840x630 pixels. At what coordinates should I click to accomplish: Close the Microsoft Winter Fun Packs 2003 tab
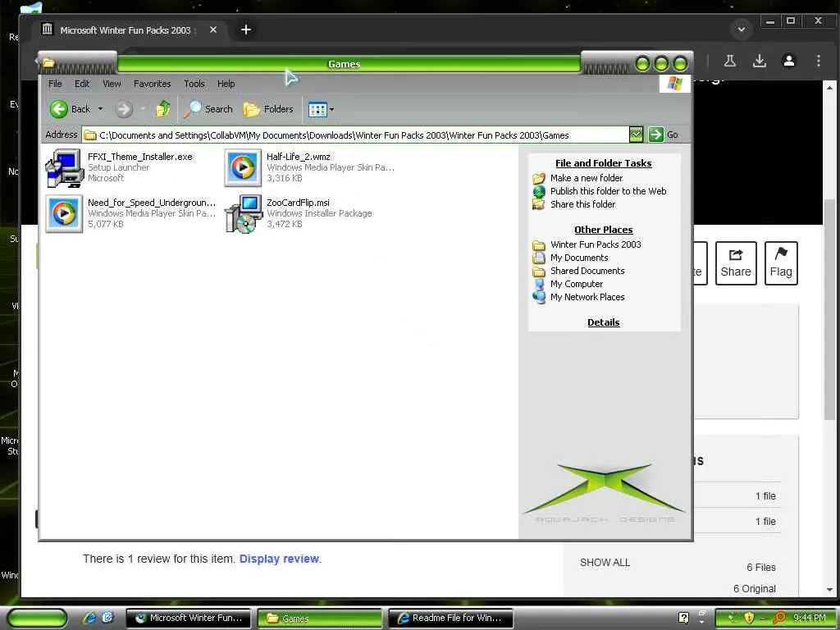pyautogui.click(x=213, y=30)
